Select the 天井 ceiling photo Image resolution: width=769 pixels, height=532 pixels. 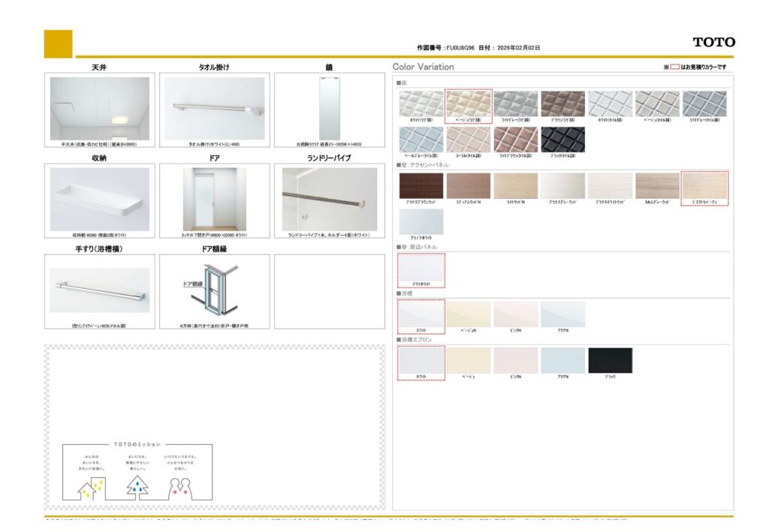tap(100, 108)
